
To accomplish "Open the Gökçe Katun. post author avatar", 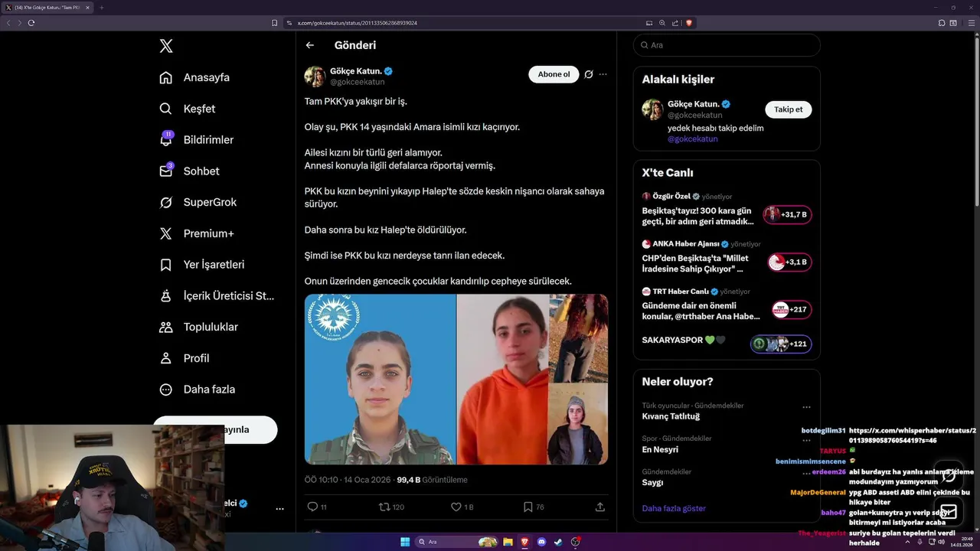I will (315, 77).
